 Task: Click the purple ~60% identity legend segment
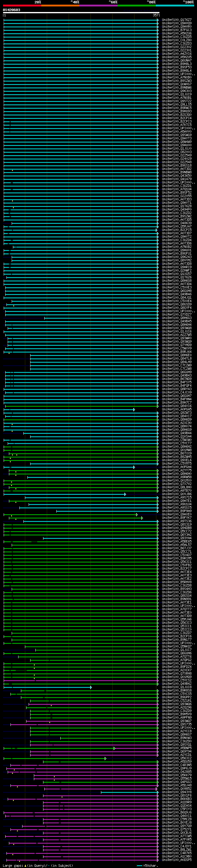tap(98, 6)
